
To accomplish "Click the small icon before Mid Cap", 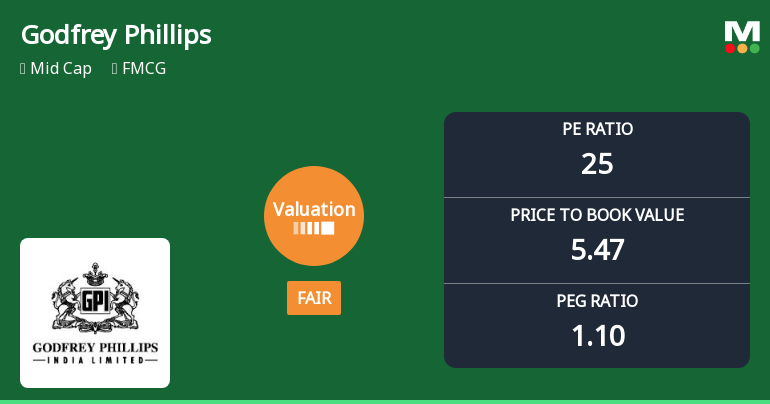I will coord(22,69).
